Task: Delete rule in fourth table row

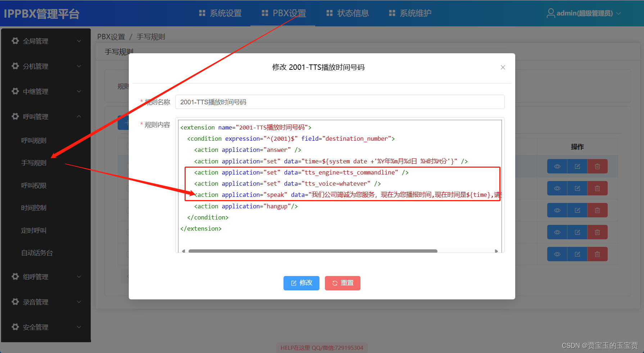Action: (x=598, y=232)
